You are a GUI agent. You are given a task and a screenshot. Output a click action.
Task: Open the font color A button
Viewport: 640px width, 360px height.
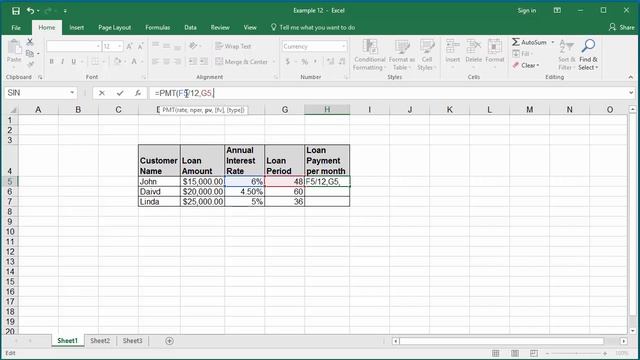[133, 62]
